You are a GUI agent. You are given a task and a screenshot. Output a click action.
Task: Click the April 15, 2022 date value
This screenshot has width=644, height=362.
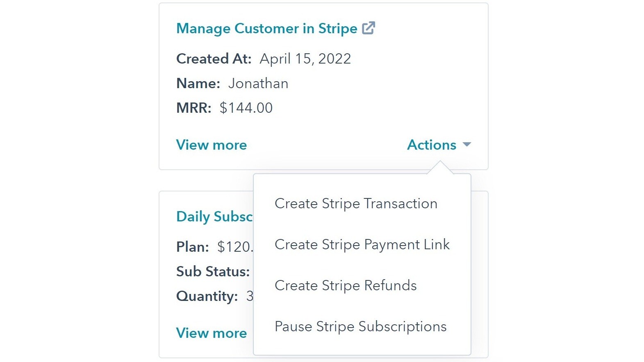coord(305,59)
